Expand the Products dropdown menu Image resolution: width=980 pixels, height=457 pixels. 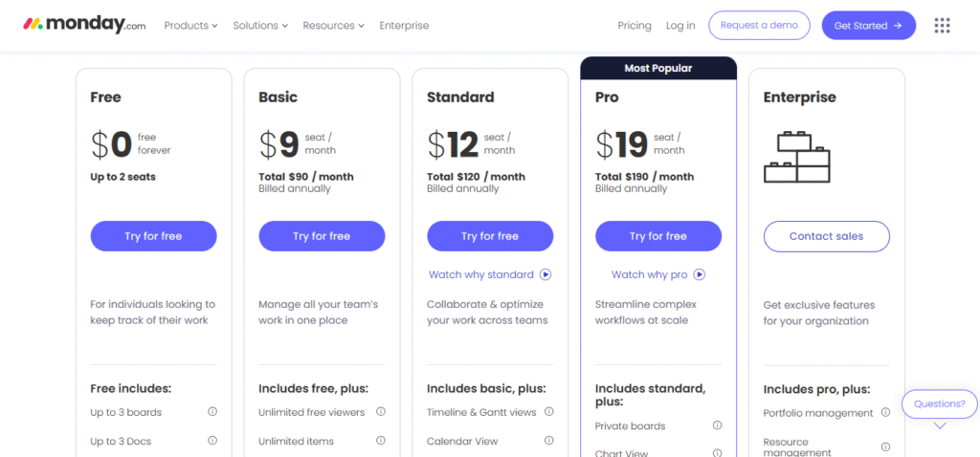(x=190, y=26)
